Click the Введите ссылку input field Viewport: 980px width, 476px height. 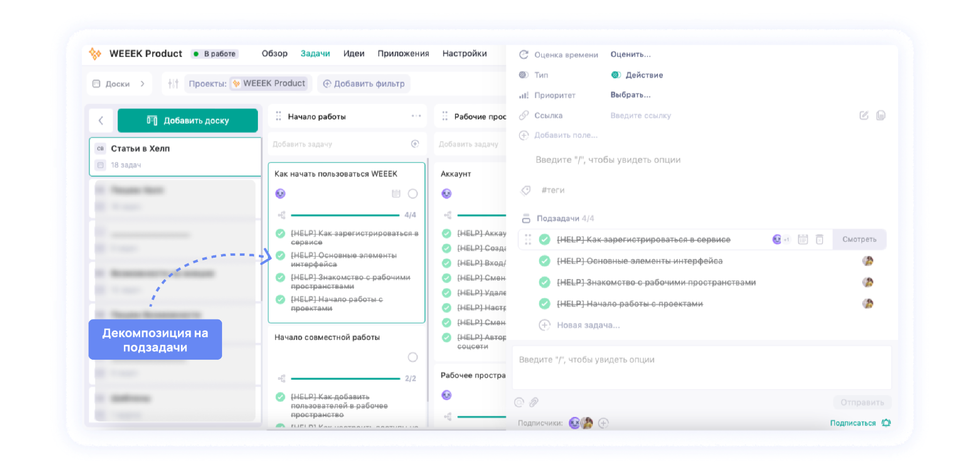(640, 116)
